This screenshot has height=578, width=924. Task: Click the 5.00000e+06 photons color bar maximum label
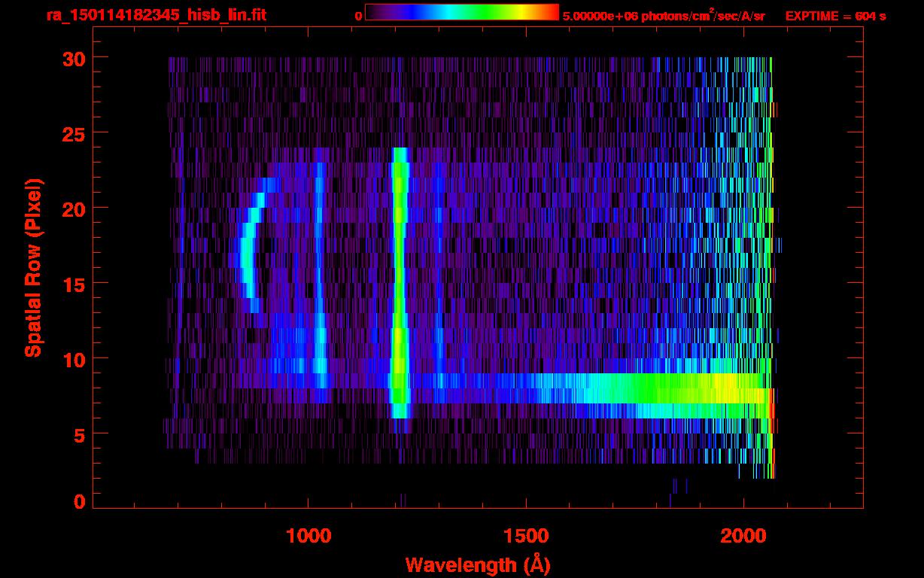click(x=663, y=16)
